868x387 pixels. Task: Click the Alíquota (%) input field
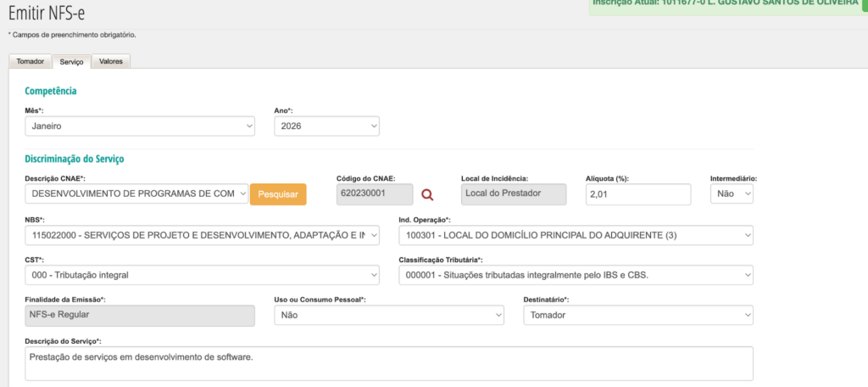[638, 194]
